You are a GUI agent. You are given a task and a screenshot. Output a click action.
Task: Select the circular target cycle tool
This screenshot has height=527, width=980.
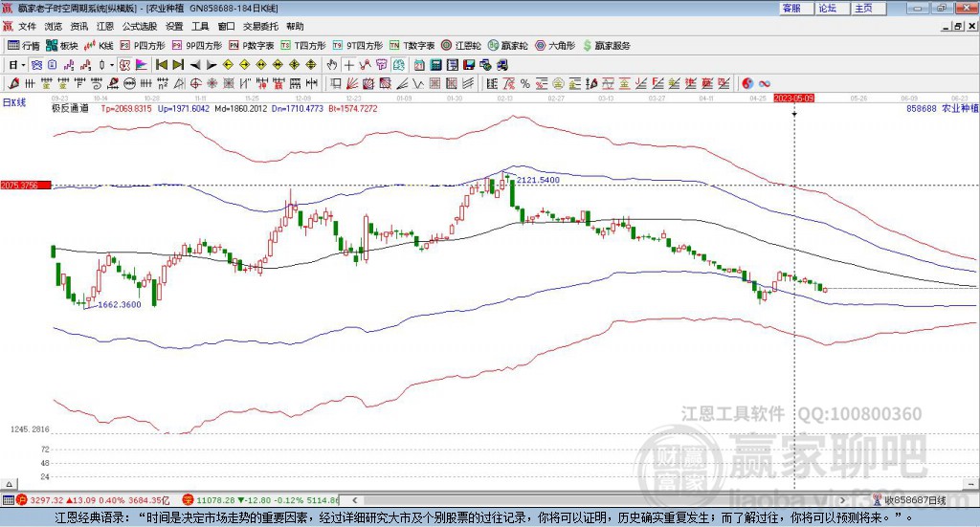(x=195, y=83)
